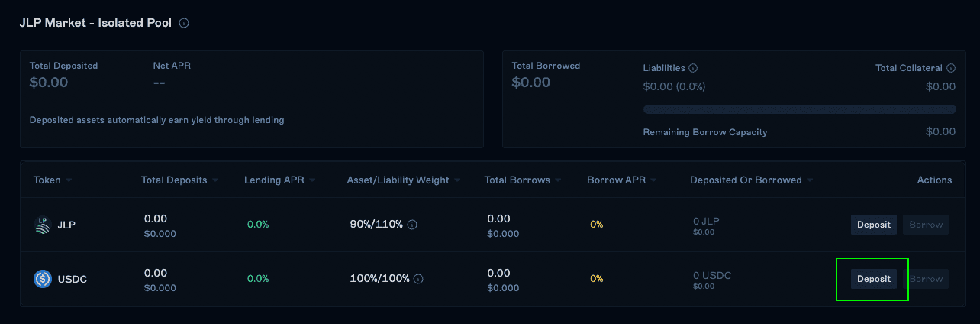This screenshot has height=324, width=980.
Task: Click info icon next to 100%/100% weight
Action: [x=419, y=279]
